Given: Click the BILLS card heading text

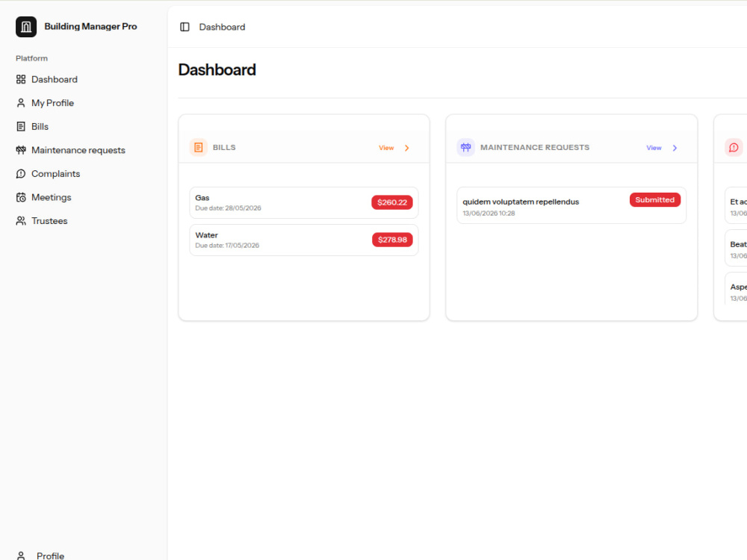Looking at the screenshot, I should [x=224, y=148].
